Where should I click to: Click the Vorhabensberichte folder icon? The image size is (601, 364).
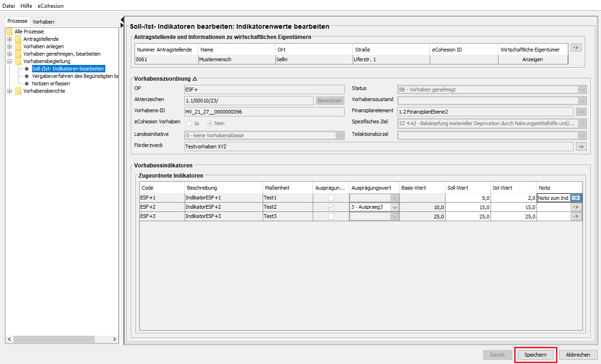coord(18,91)
